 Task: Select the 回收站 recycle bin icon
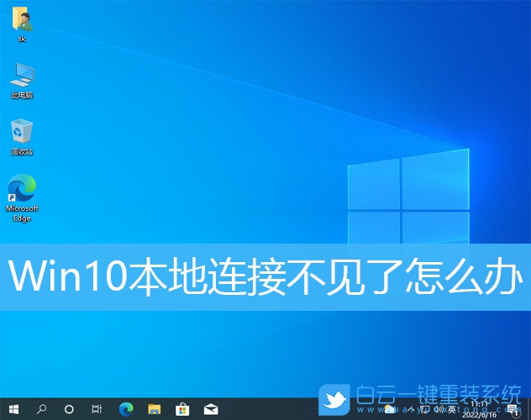tap(22, 137)
